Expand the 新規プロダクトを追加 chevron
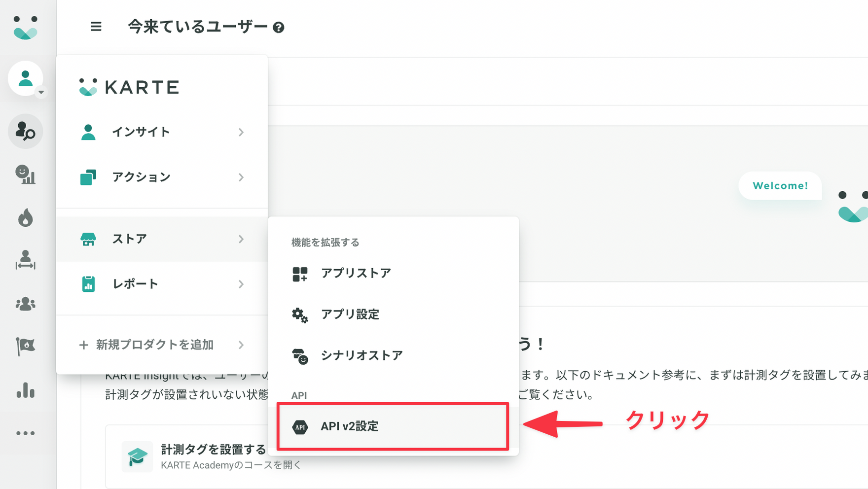The width and height of the screenshot is (868, 489). click(x=241, y=345)
